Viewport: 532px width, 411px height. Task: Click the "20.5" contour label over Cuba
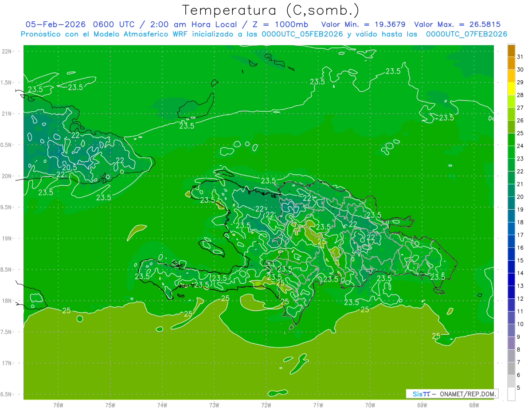pyautogui.click(x=69, y=168)
